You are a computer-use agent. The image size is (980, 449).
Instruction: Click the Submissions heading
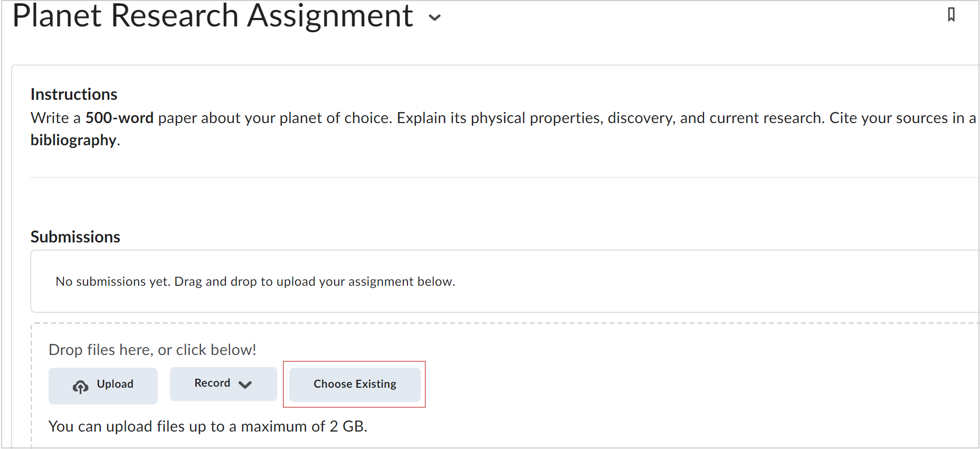point(75,237)
